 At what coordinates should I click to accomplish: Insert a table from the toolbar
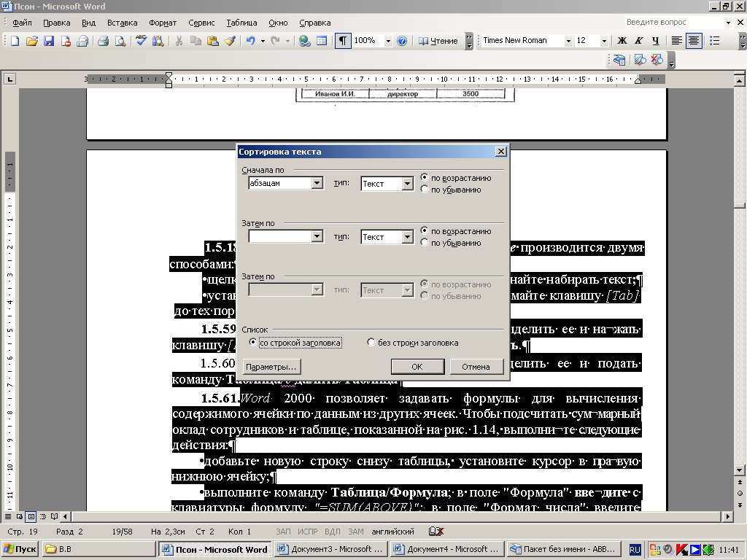coord(322,41)
